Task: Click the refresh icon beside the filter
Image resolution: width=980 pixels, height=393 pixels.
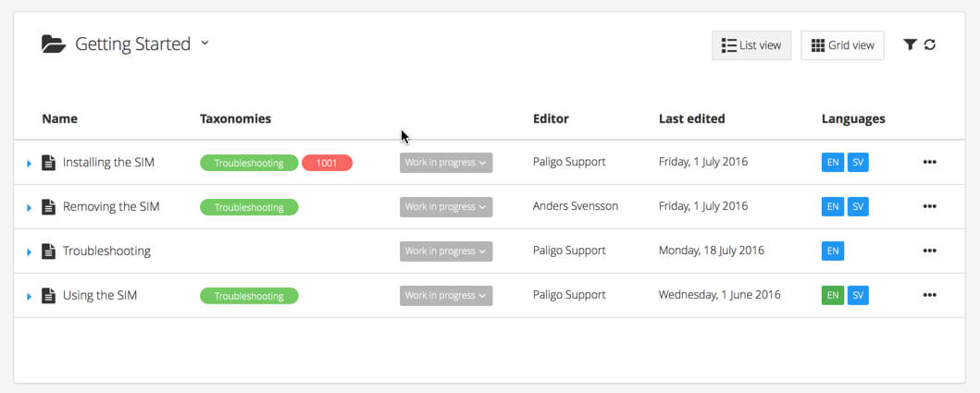Action: [x=930, y=44]
